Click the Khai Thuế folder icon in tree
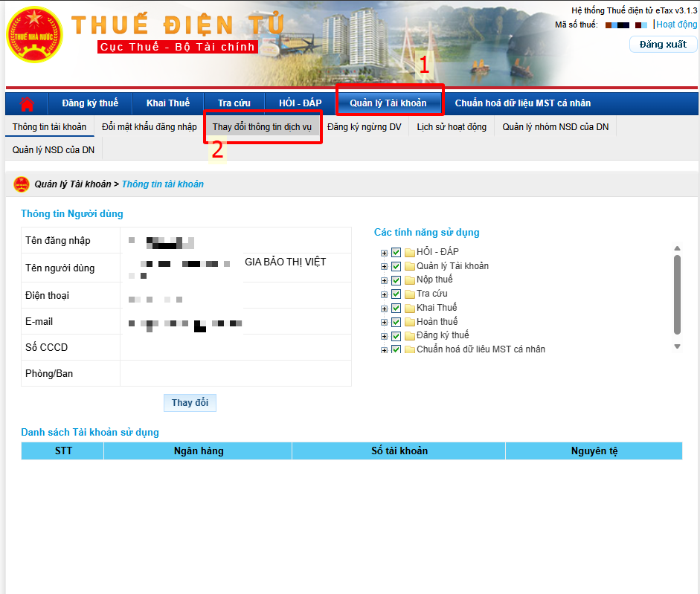This screenshot has height=594, width=700. [409, 309]
